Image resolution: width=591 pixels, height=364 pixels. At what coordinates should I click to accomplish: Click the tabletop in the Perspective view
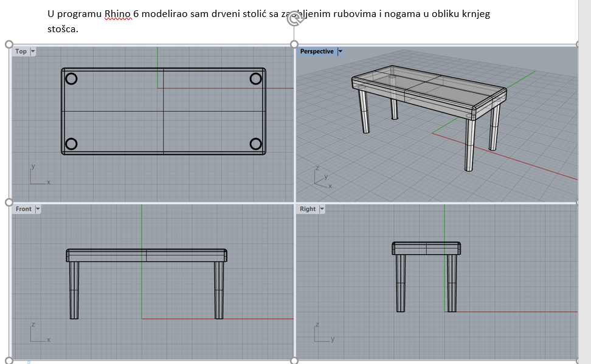(426, 91)
